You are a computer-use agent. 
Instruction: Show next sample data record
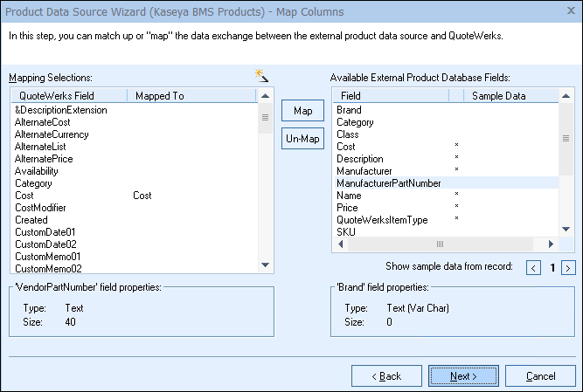[x=568, y=267]
